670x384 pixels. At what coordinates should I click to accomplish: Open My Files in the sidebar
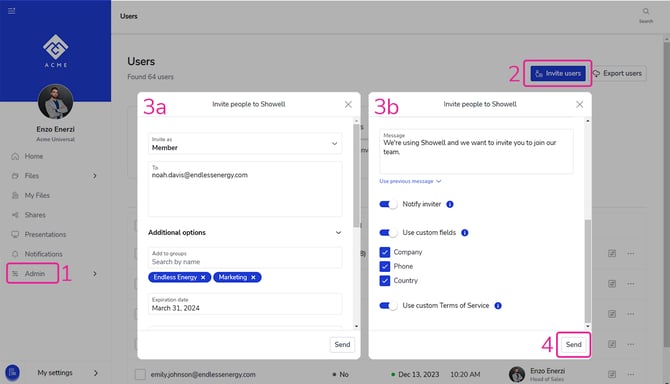(x=37, y=196)
